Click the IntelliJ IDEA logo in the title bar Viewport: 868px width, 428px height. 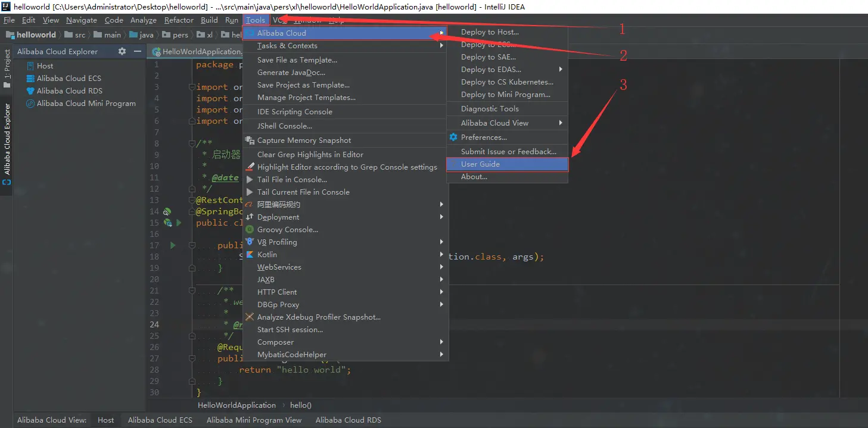click(x=7, y=7)
